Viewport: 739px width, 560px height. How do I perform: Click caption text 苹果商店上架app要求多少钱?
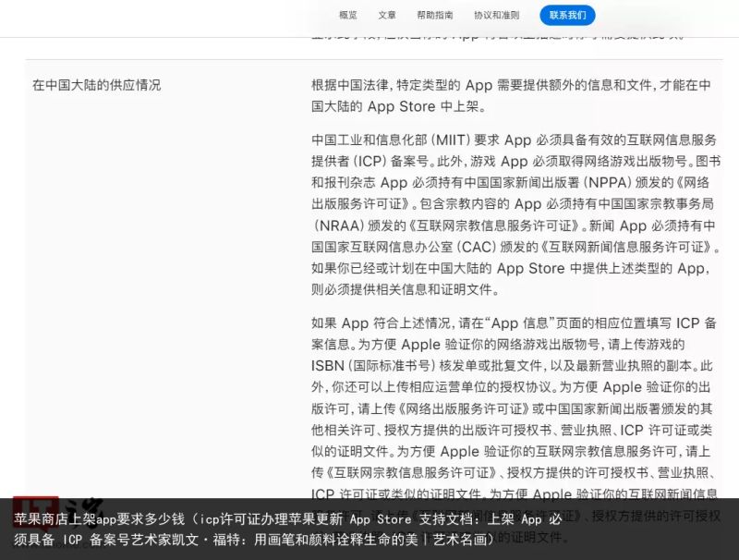(99, 519)
